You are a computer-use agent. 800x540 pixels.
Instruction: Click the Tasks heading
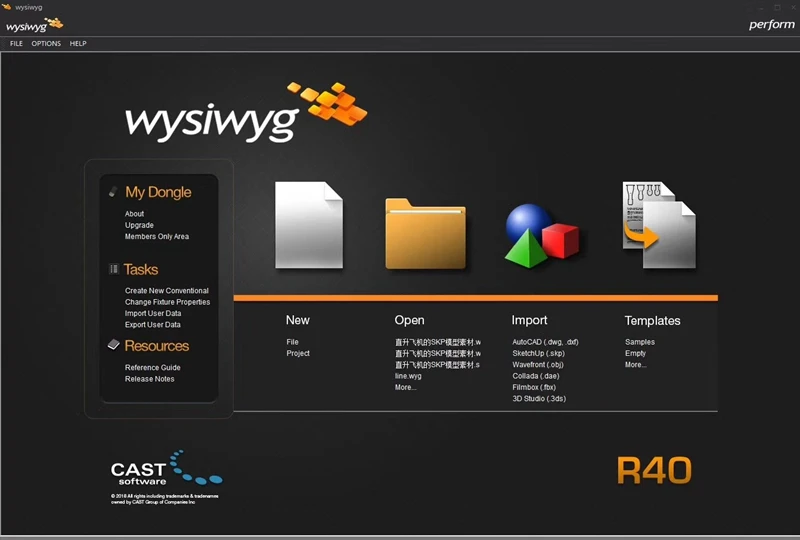pyautogui.click(x=141, y=269)
